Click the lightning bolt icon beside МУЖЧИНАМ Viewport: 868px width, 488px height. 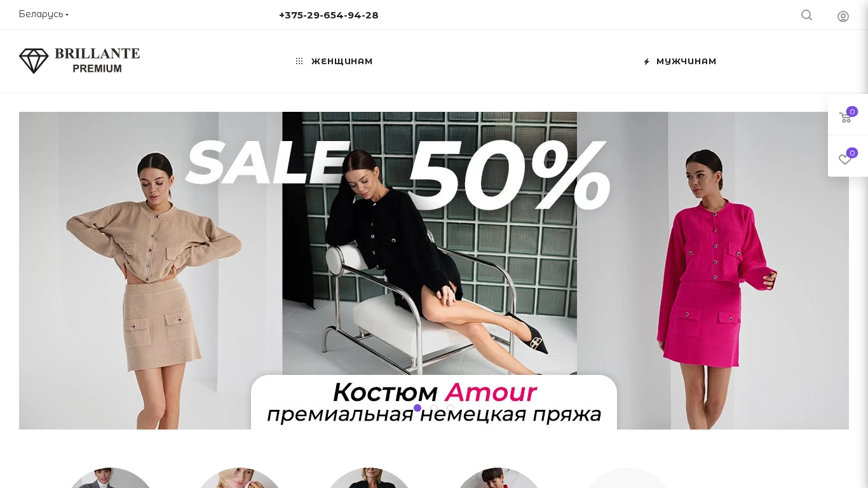[646, 62]
